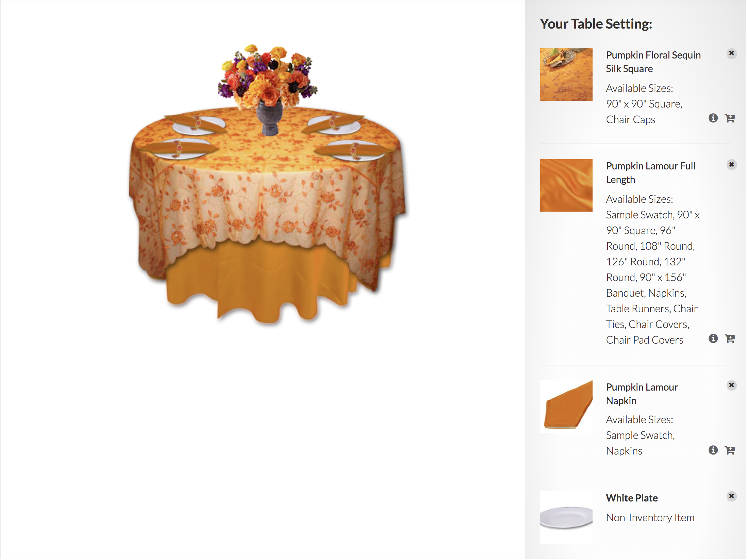View info for Pumpkin Lamour Napkin
The width and height of the screenshot is (747, 560).
713,450
